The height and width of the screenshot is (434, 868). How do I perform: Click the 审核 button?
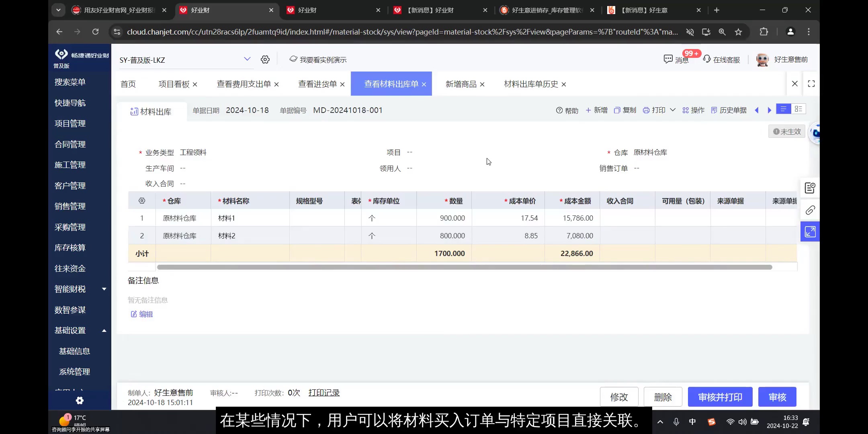777,397
